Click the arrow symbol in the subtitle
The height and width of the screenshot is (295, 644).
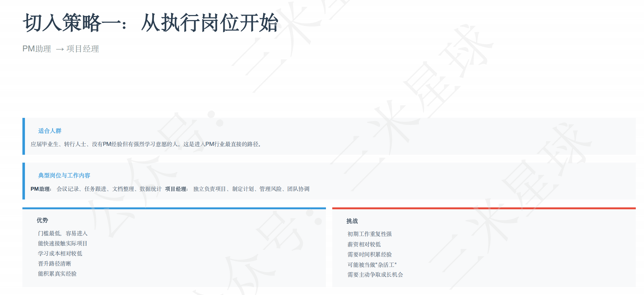tap(60, 49)
